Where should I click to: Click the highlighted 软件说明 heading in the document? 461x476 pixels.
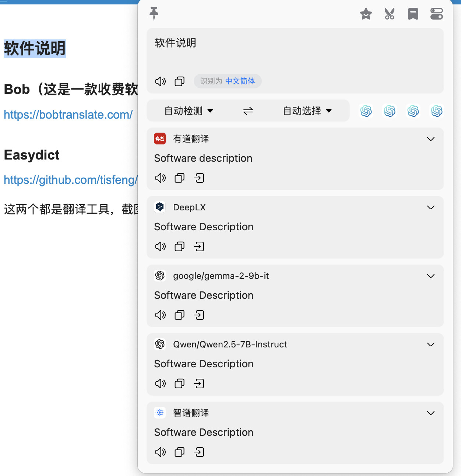click(x=35, y=48)
